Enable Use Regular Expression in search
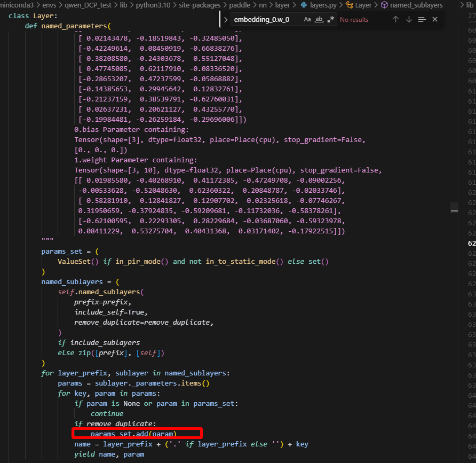This screenshot has width=476, height=463. pyautogui.click(x=331, y=19)
